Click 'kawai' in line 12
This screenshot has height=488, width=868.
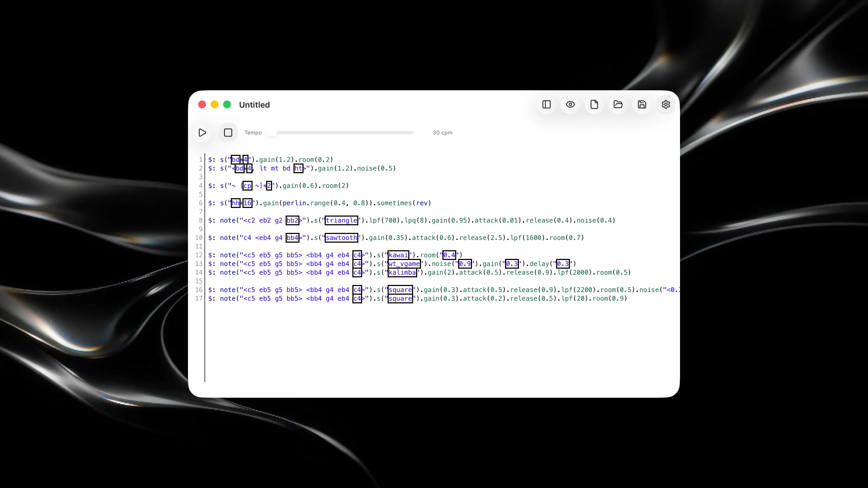[398, 255]
